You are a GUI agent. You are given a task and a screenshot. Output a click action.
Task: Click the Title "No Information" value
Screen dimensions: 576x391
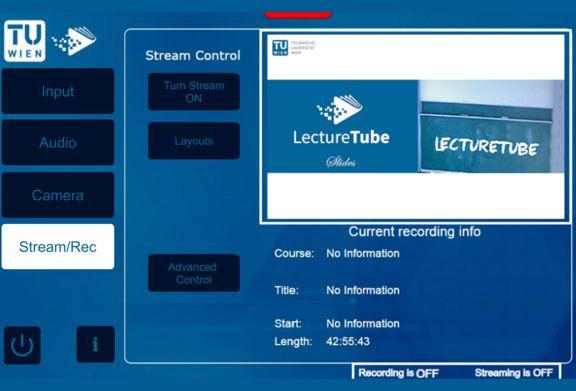tap(363, 290)
